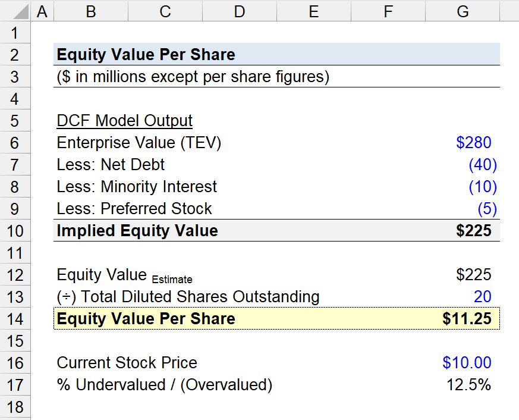The image size is (519, 420).
Task: Select row 10 header
Action: [15, 231]
